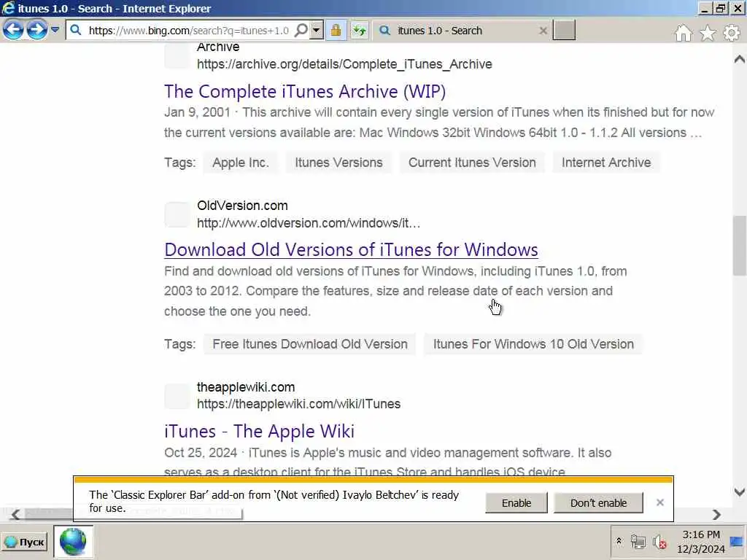This screenshot has width=747, height=560.
Task: Click the theapplewiki.com/wiki/ITunes URL
Action: 298,404
